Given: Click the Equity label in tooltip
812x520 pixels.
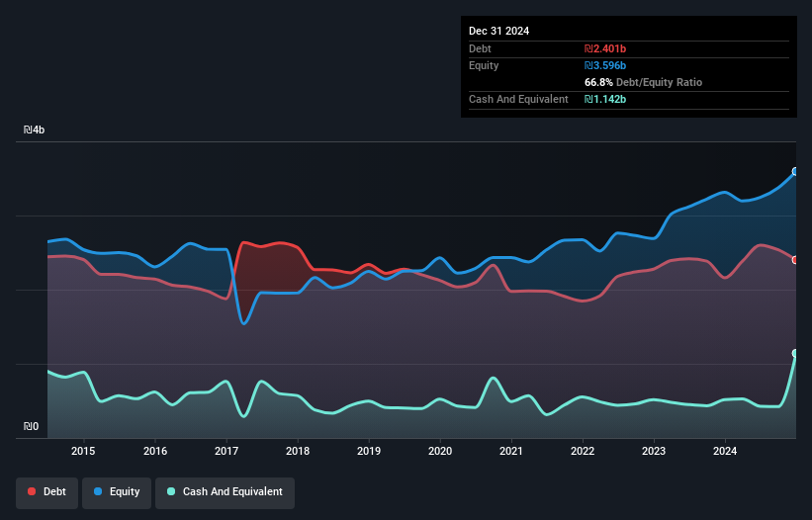Looking at the screenshot, I should [x=484, y=65].
